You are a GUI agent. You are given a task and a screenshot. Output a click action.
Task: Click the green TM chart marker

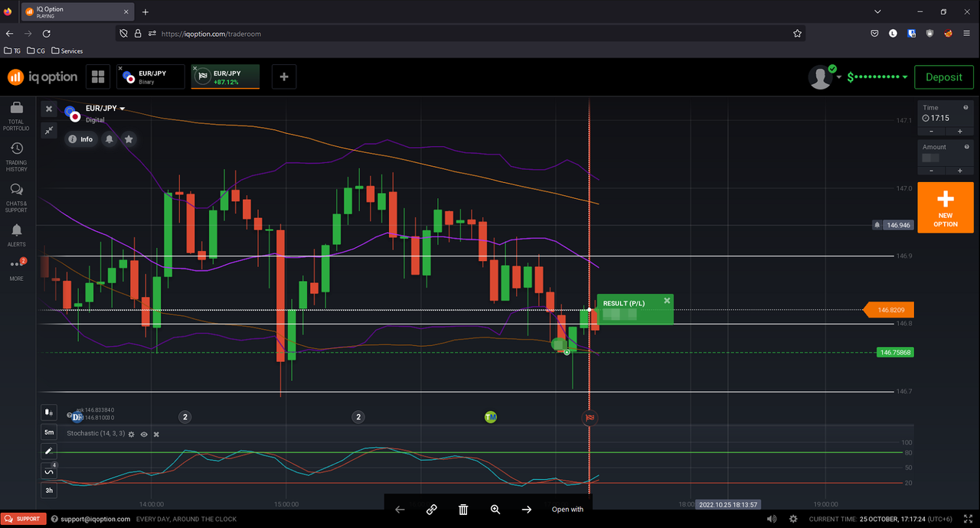tap(491, 417)
